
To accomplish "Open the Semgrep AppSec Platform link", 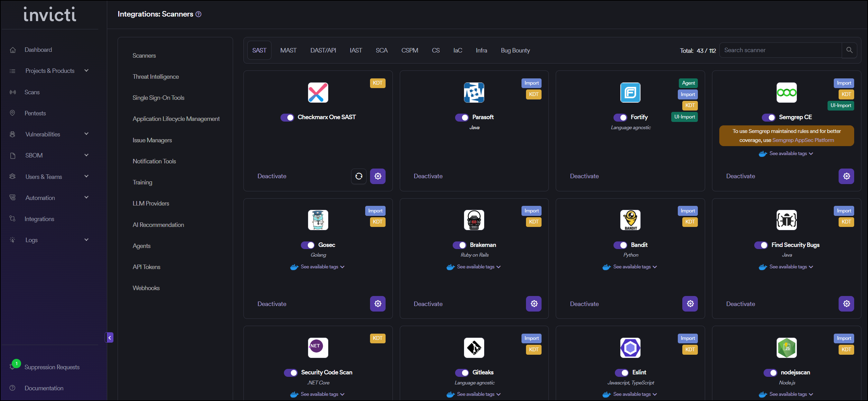I will pos(803,140).
